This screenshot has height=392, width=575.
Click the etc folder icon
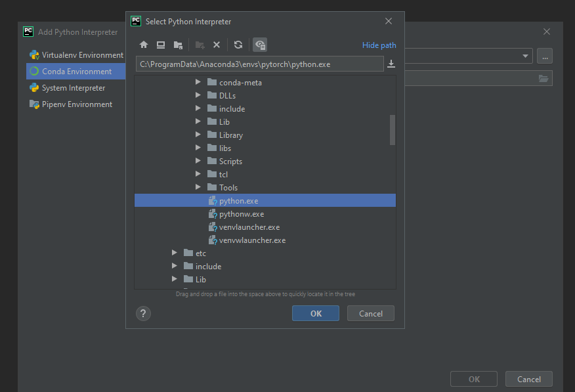point(188,253)
